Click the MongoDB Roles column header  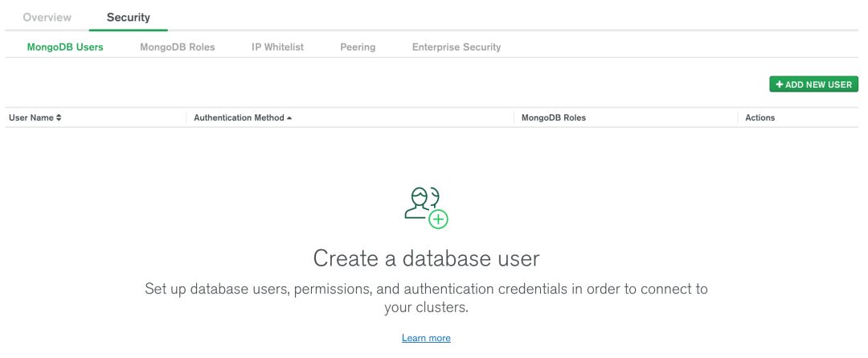pyautogui.click(x=554, y=117)
